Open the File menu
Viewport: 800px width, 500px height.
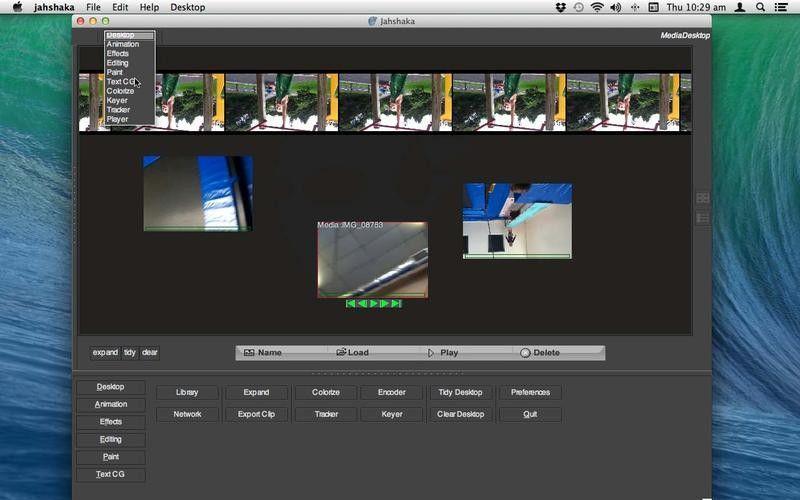click(x=93, y=7)
